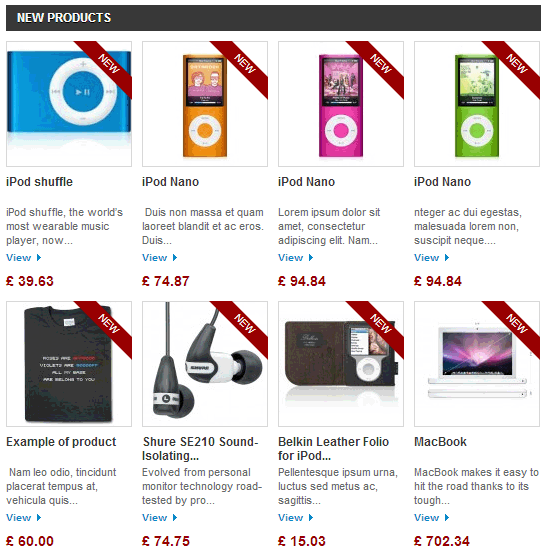Image resolution: width=546 pixels, height=556 pixels.
Task: Click the Example of product title
Action: pyautogui.click(x=61, y=442)
